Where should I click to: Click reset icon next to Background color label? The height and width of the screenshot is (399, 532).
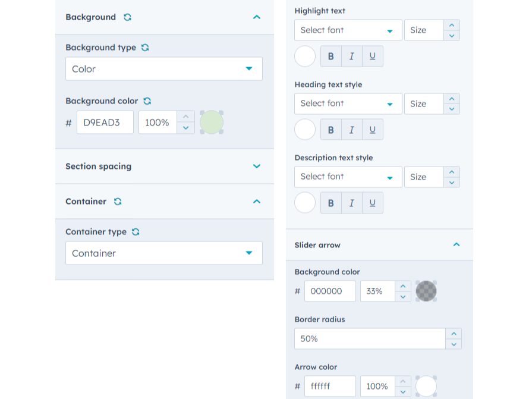click(147, 101)
